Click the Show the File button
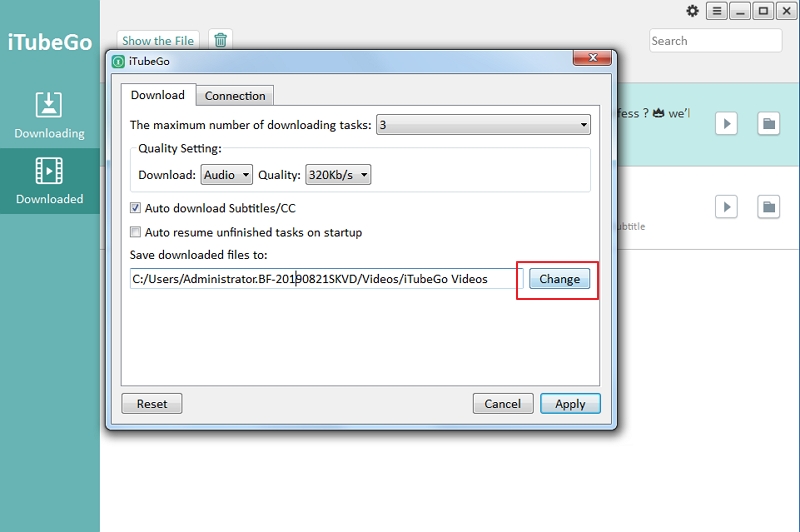 pyautogui.click(x=158, y=41)
